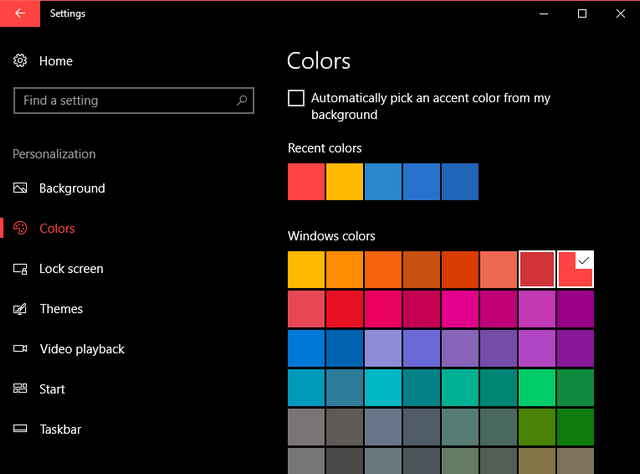Select the yellow gold Windows color
This screenshot has height=474, width=640.
pyautogui.click(x=306, y=269)
